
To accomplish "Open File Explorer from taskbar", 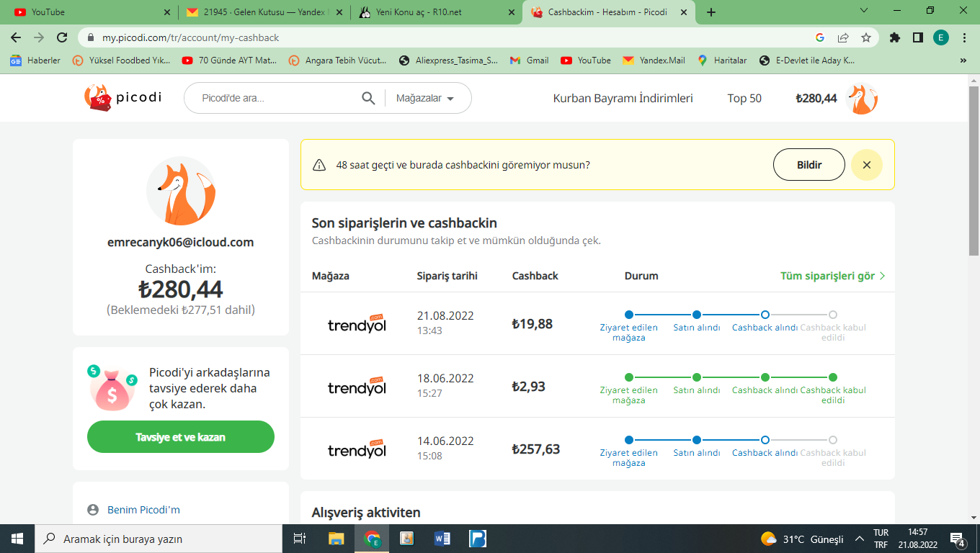I will (337, 539).
